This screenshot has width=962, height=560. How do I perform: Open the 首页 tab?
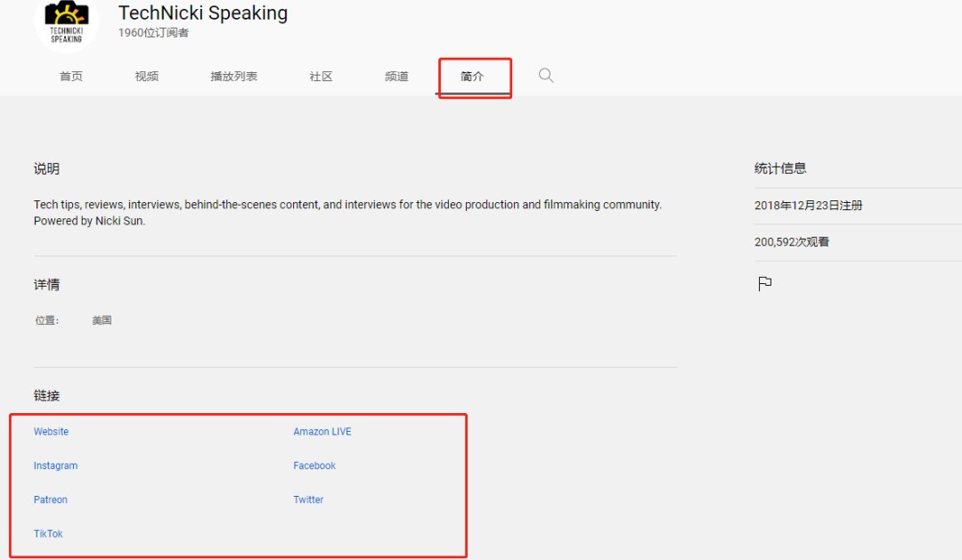[x=71, y=76]
